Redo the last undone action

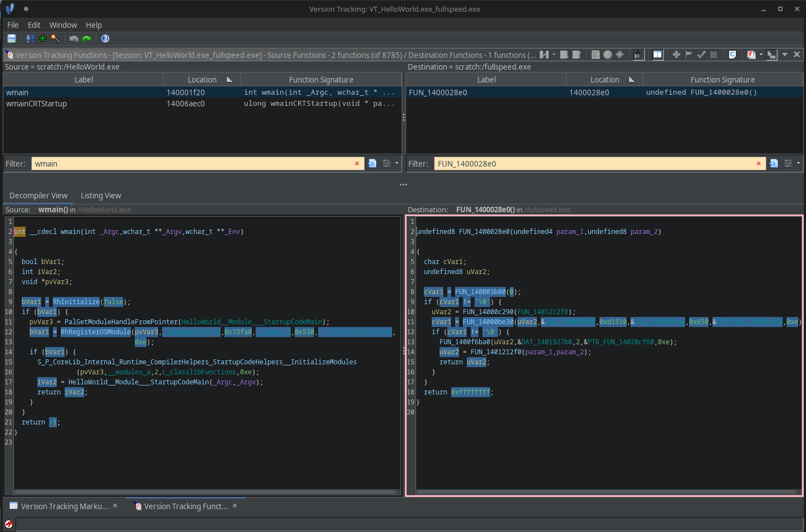coord(86,38)
